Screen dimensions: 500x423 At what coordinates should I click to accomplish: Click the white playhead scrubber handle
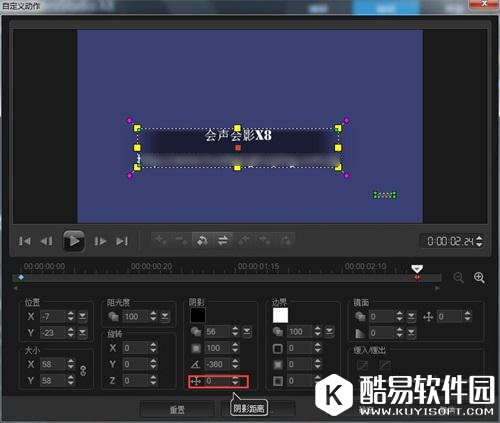click(x=417, y=269)
